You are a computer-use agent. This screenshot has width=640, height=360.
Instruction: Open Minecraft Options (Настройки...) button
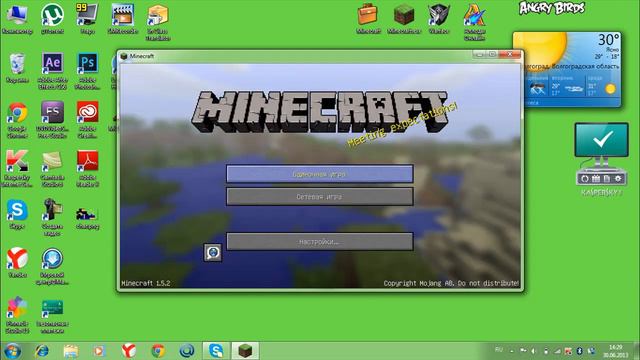pyautogui.click(x=320, y=242)
